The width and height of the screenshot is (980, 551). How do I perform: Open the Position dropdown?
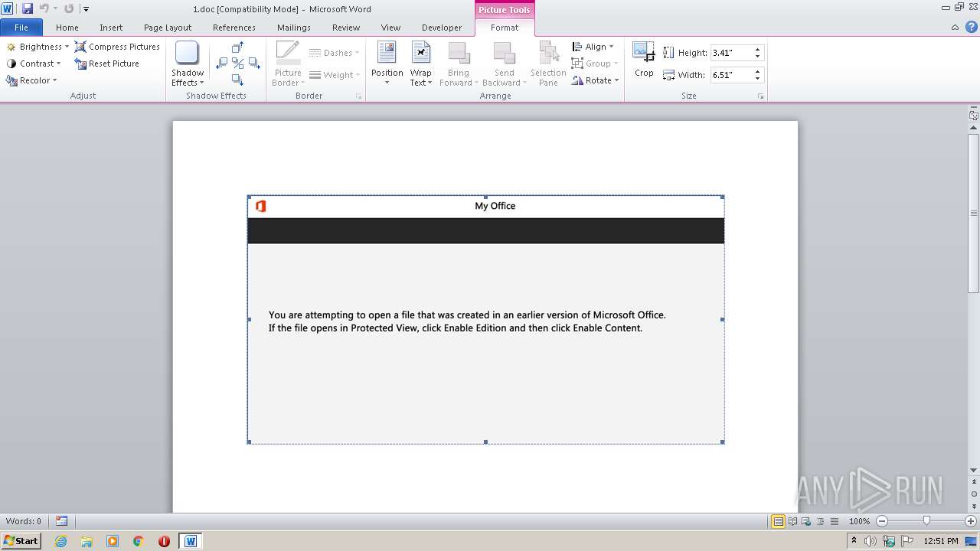pos(387,64)
